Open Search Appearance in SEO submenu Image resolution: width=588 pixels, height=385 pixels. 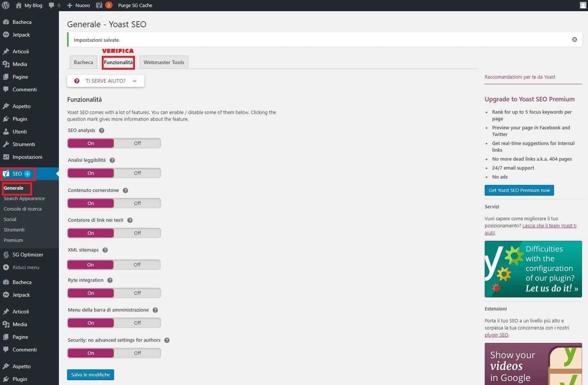24,198
